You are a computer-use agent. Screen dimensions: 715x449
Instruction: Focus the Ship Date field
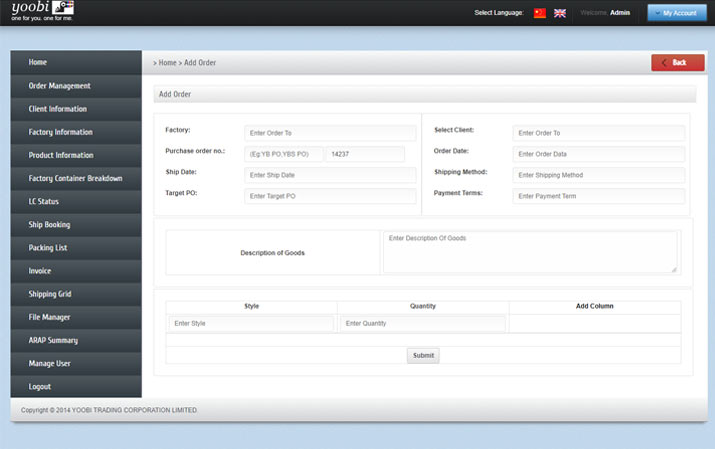[330, 175]
